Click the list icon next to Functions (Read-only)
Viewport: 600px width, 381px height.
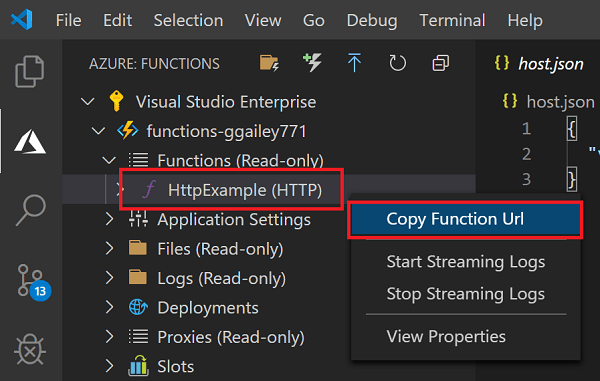click(x=138, y=160)
